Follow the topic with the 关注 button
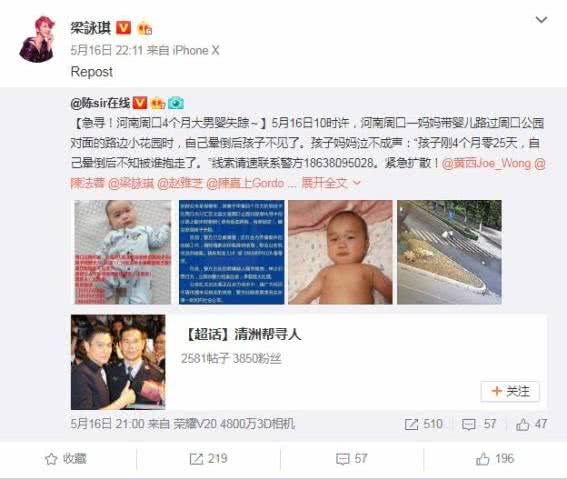Viewport: 567px width, 480px height. [x=510, y=391]
